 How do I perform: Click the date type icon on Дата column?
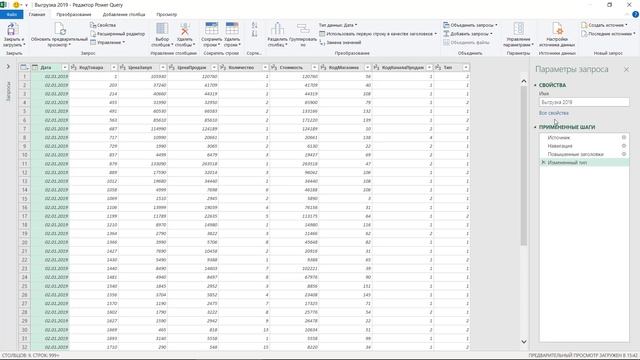(x=35, y=67)
